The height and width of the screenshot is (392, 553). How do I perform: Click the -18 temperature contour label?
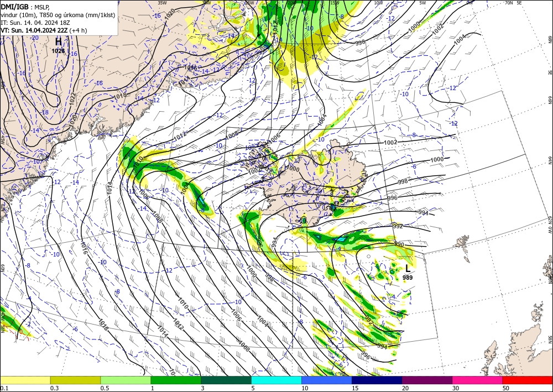coord(44,112)
